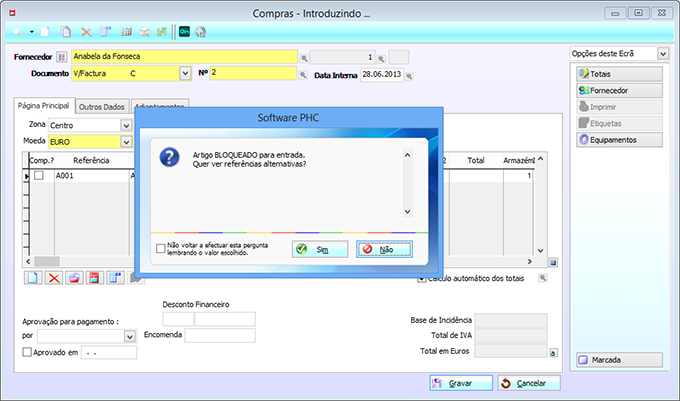
Task: Click the red X delete line button below grid
Action: 54,277
